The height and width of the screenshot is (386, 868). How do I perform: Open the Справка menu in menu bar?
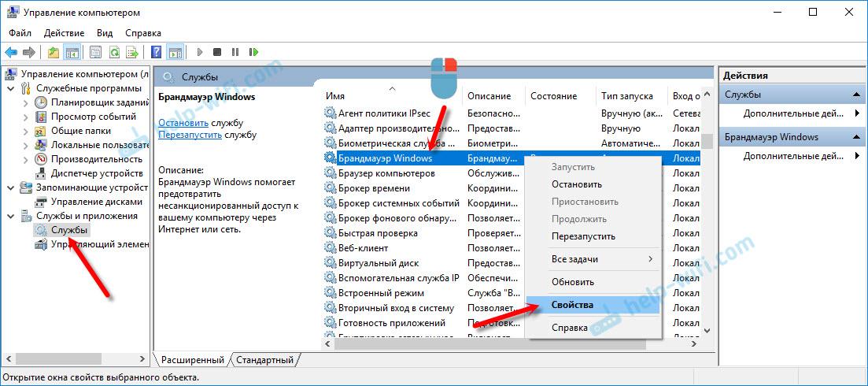coord(143,33)
